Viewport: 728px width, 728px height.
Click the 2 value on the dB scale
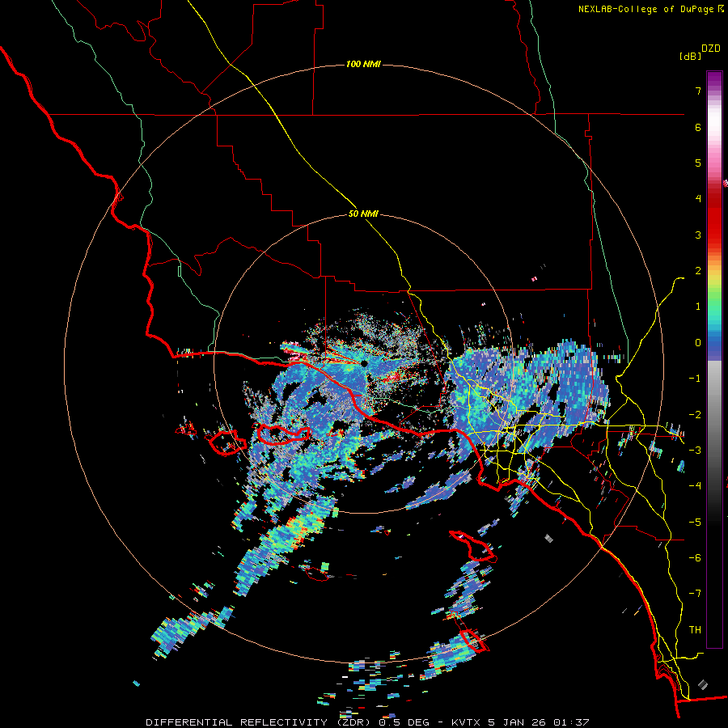[698, 271]
